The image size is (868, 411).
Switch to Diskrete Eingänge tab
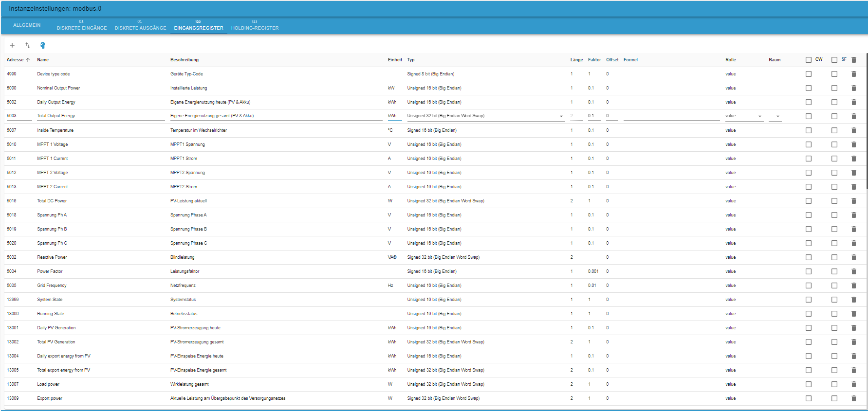tap(82, 25)
